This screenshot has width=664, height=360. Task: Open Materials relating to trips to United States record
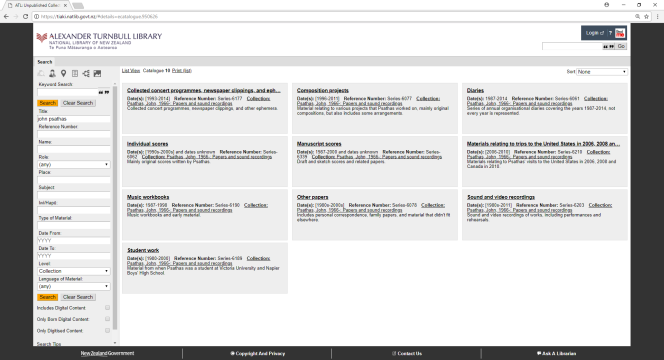543,144
